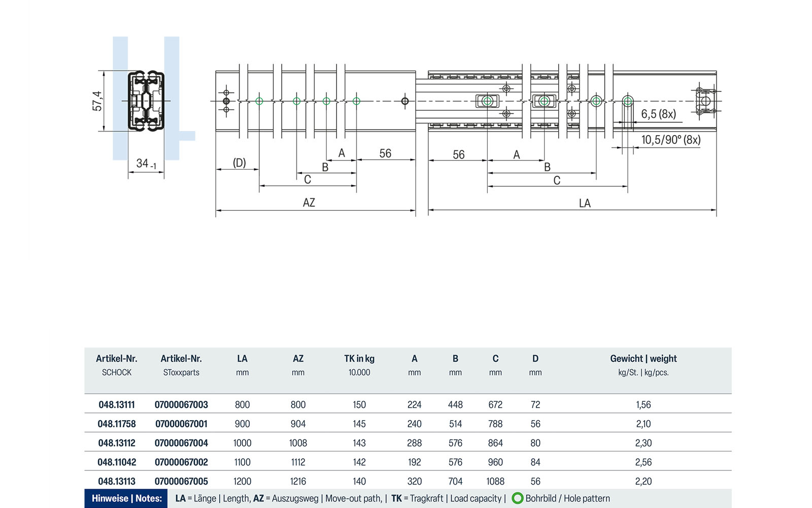Click the 6,5 (8x) hole diameter label
This screenshot has height=508, width=812.
(x=658, y=114)
